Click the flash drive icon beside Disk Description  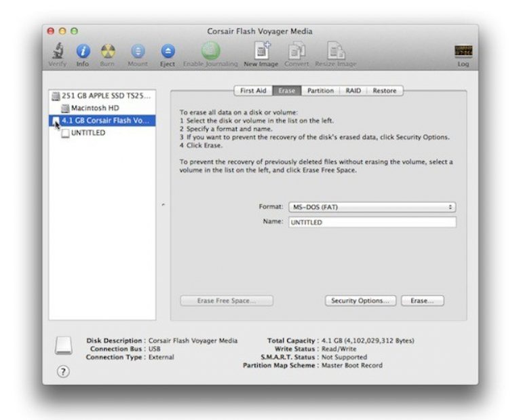[x=63, y=345]
